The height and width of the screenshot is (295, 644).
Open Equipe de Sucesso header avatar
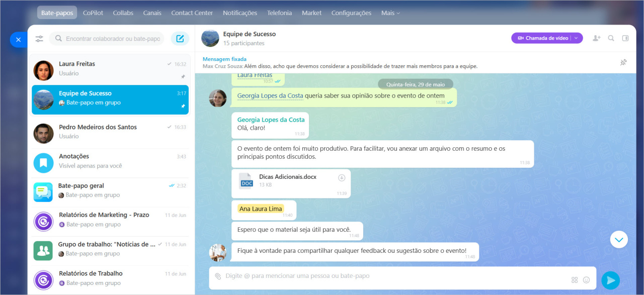tap(210, 38)
